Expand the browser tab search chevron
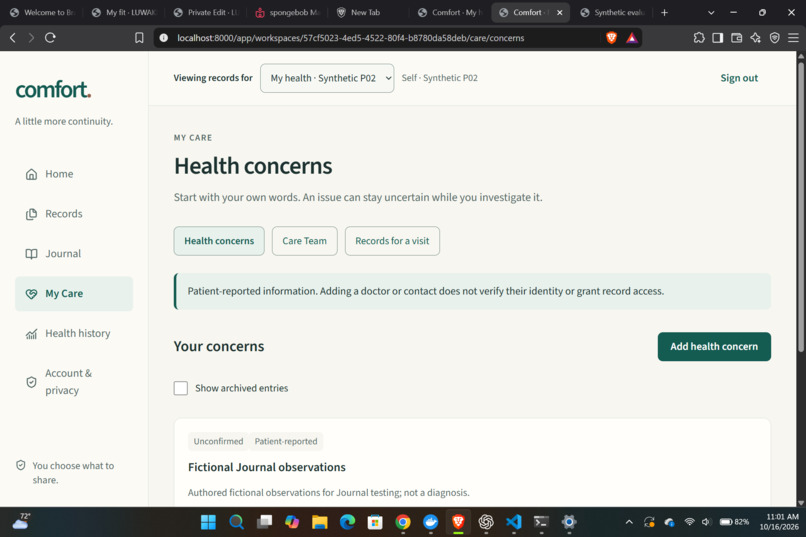This screenshot has width=806, height=537. (x=711, y=12)
